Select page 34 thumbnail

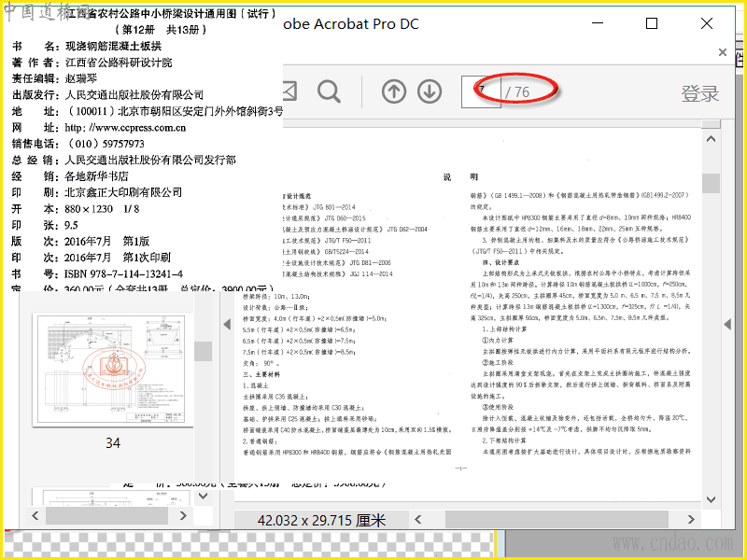112,370
